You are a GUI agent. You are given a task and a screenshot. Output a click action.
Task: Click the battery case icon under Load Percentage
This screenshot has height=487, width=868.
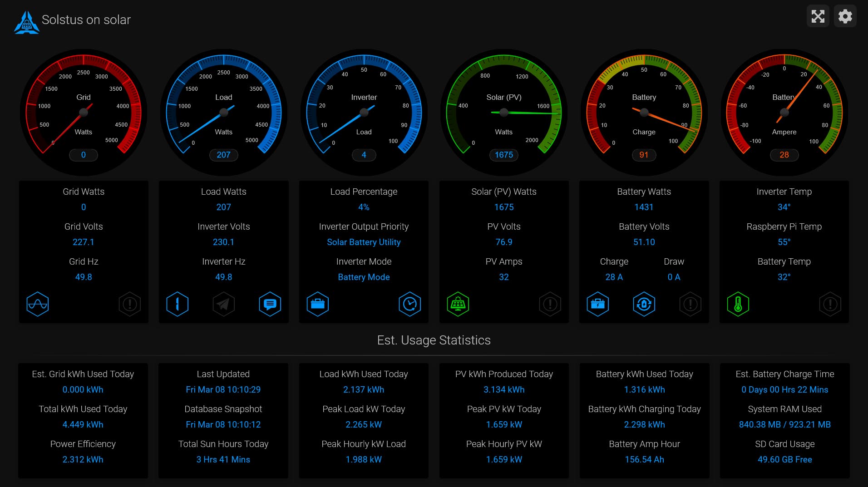pyautogui.click(x=318, y=304)
